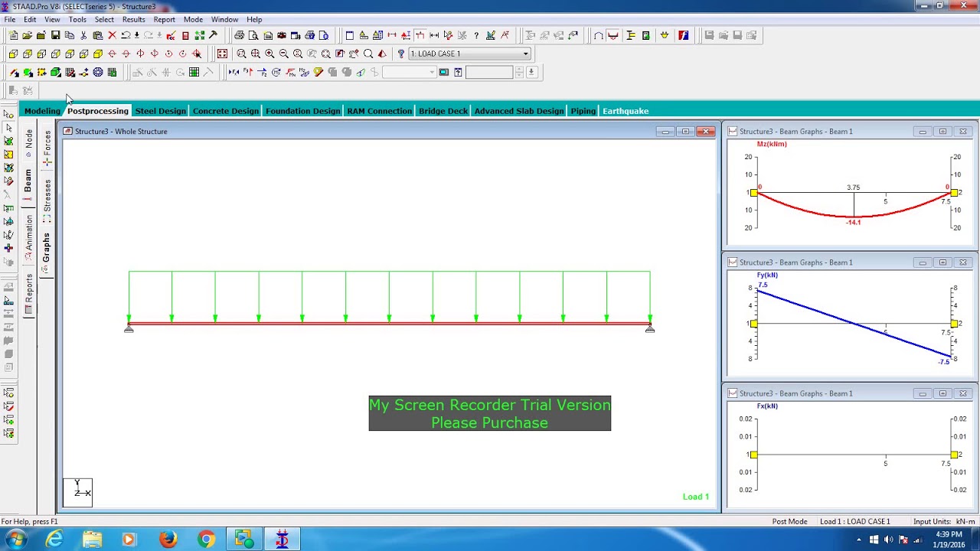Open the Tools menu

[77, 19]
